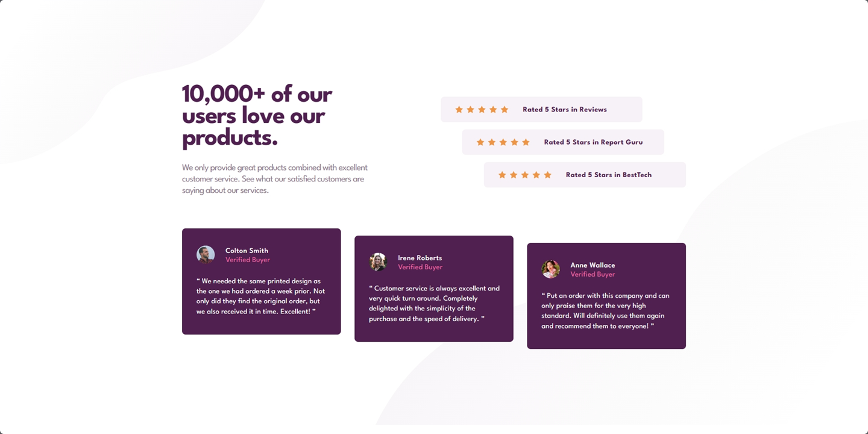Image resolution: width=868 pixels, height=434 pixels.
Task: Click the "10,000+ of our users" headline
Action: coord(257,116)
